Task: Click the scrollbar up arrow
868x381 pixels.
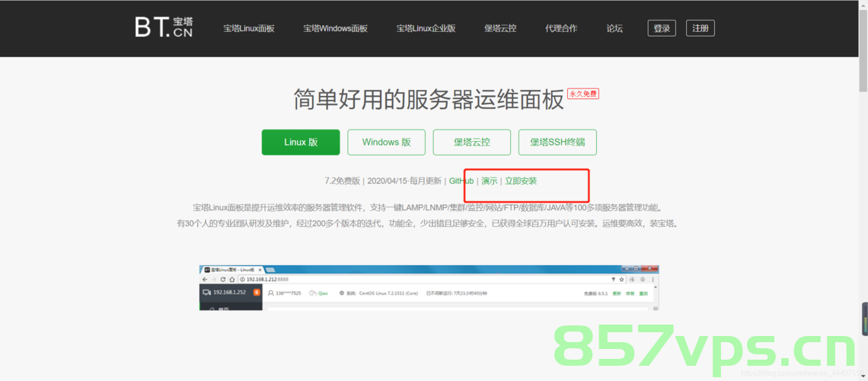Action: (863, 5)
